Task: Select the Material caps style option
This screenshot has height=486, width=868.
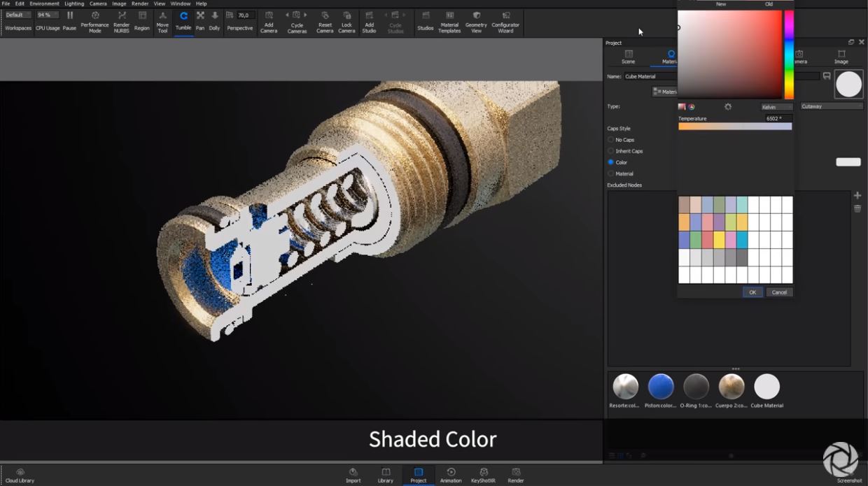Action: (x=611, y=173)
